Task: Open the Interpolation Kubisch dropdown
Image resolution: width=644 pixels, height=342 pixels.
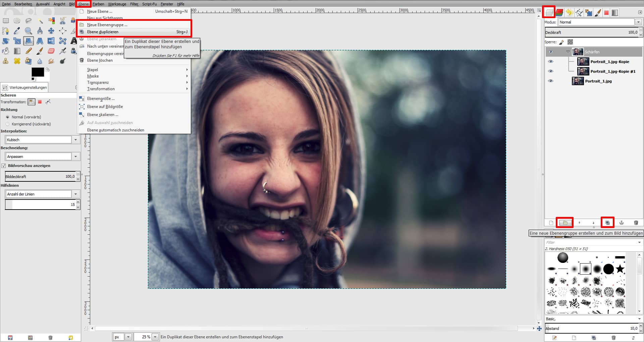Action: point(75,139)
